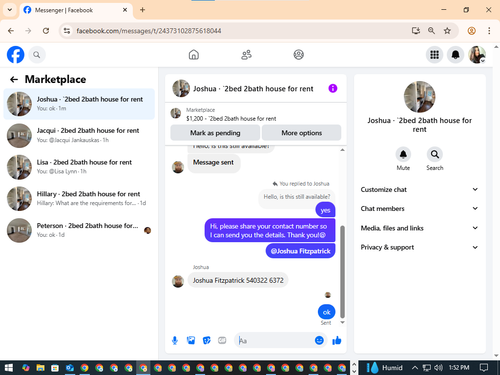Open Hillary conversation in list
Screen dimensions: 500x375
(x=79, y=199)
